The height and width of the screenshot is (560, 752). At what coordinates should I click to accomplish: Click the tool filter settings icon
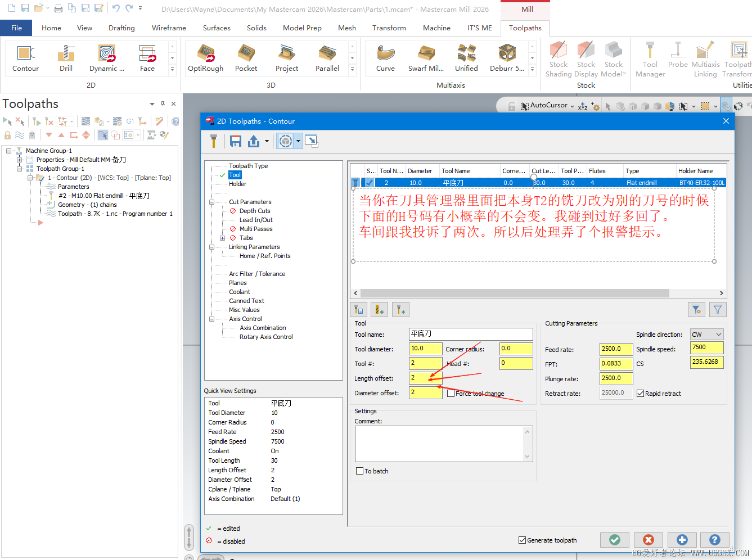tap(696, 309)
